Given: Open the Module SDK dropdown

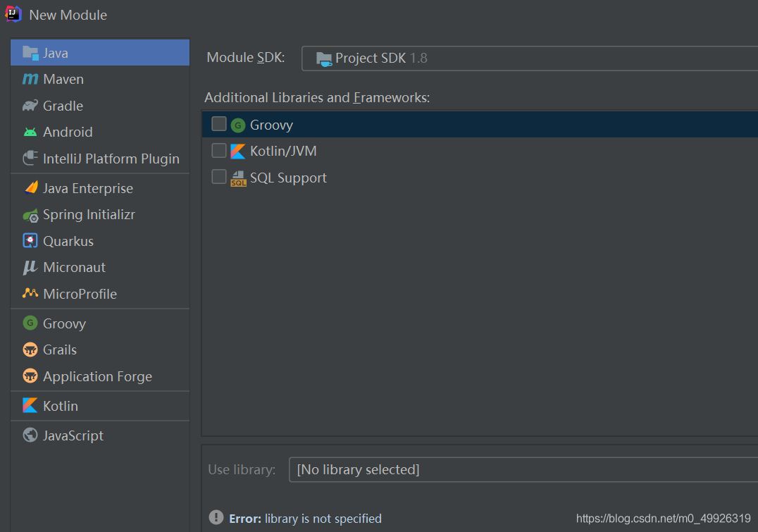Looking at the screenshot, I should coord(528,58).
